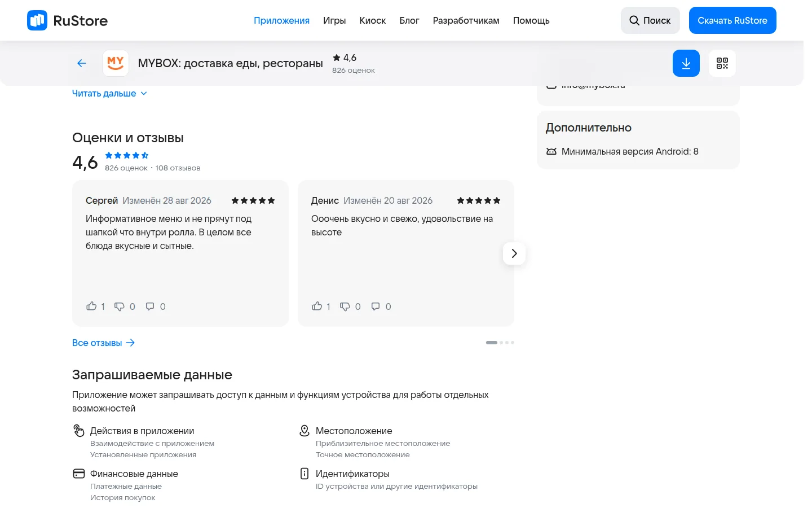Viewport: 812px width, 508px height.
Task: Click the История покупок text
Action: click(122, 497)
